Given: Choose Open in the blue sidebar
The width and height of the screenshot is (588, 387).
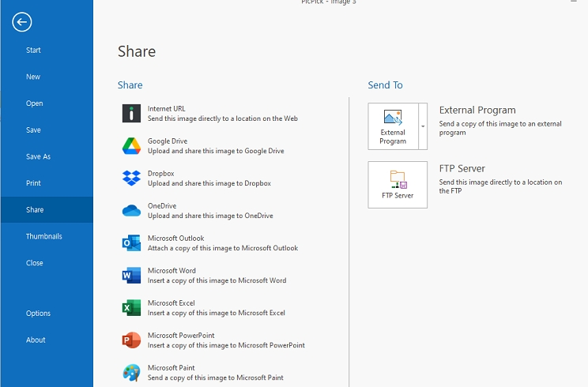Looking at the screenshot, I should (x=35, y=103).
